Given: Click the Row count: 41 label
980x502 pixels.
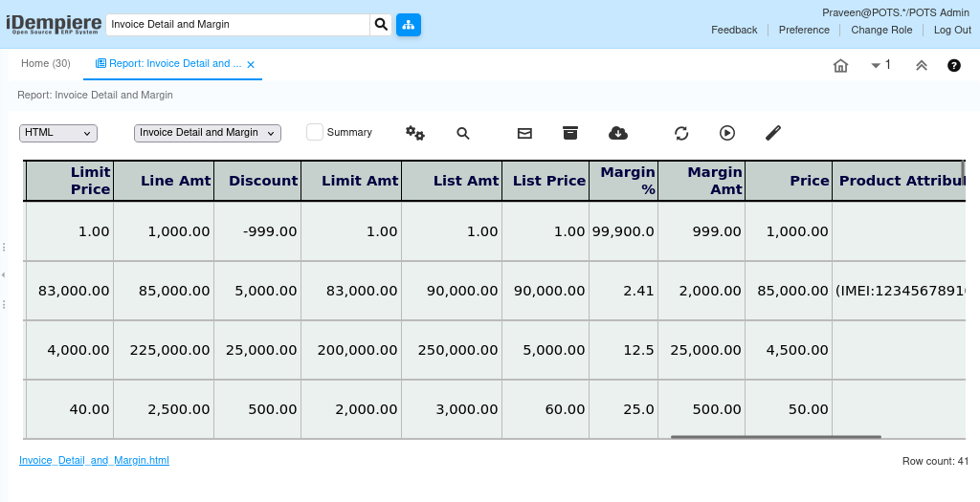Looking at the screenshot, I should [935, 462].
